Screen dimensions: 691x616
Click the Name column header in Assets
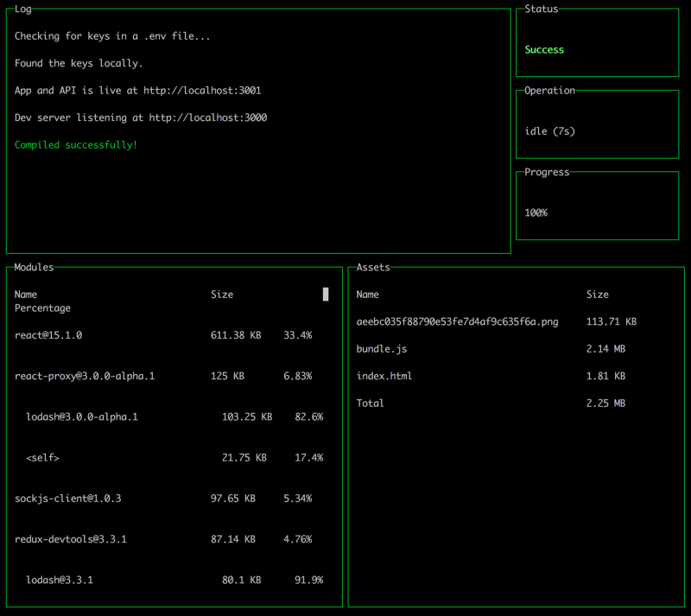pos(367,295)
